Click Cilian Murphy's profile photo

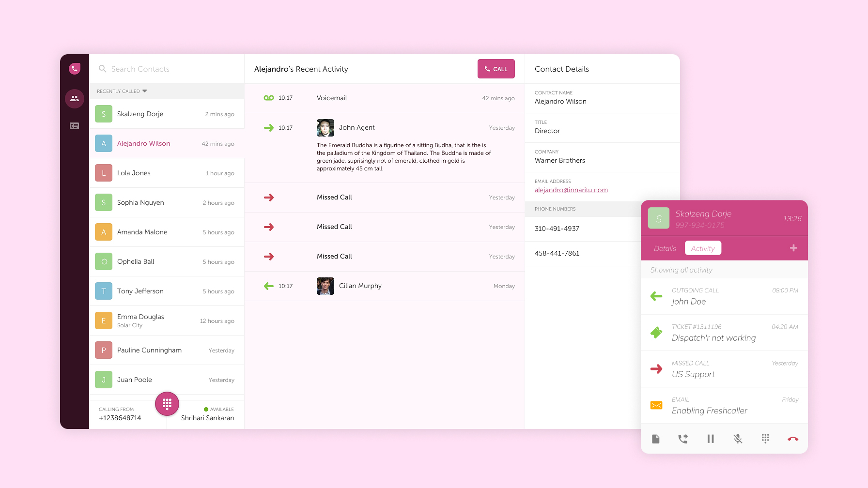click(325, 286)
